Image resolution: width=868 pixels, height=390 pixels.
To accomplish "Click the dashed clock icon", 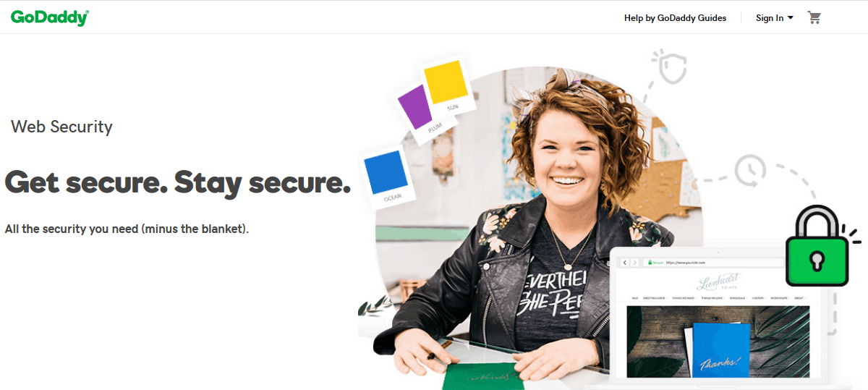I will click(750, 171).
